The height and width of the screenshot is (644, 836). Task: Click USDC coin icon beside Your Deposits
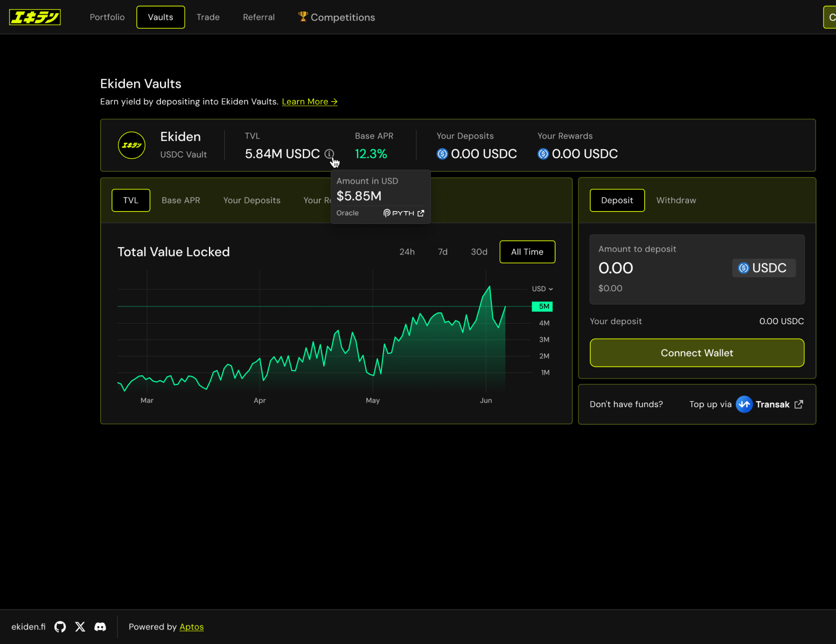(x=442, y=154)
